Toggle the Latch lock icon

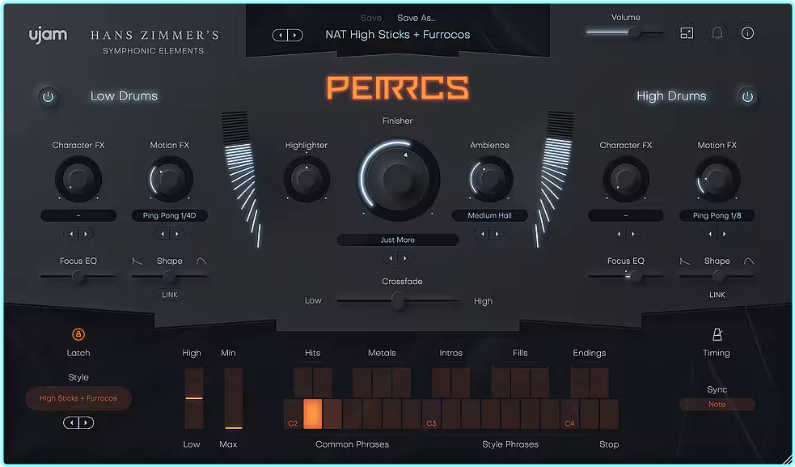coord(78,334)
